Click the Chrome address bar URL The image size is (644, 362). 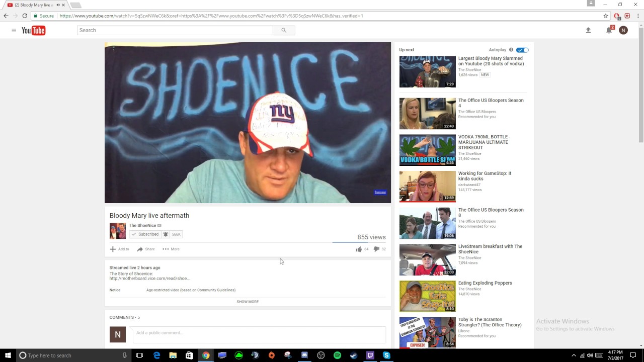(211, 16)
